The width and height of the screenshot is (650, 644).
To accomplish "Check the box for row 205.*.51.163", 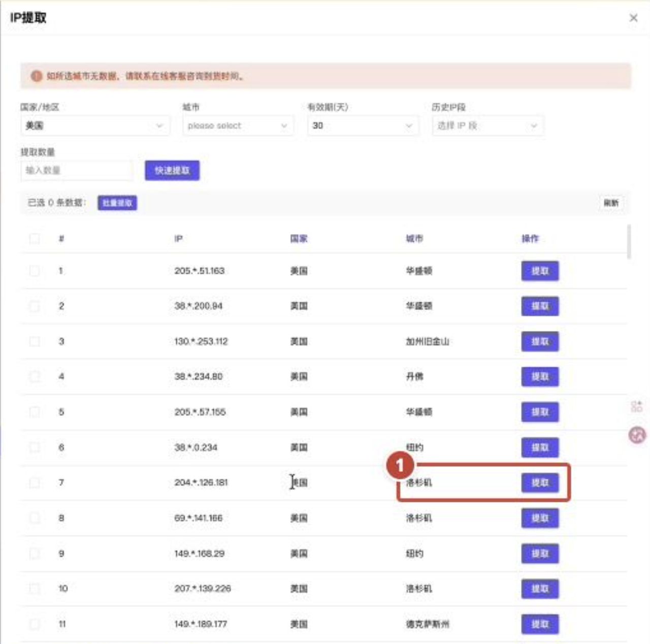I will [x=35, y=271].
